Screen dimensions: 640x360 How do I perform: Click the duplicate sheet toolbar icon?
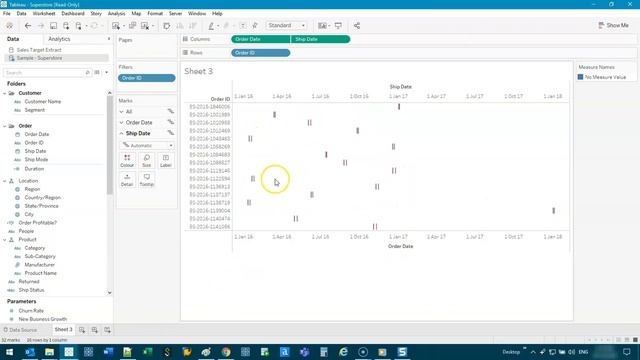[x=132, y=26]
